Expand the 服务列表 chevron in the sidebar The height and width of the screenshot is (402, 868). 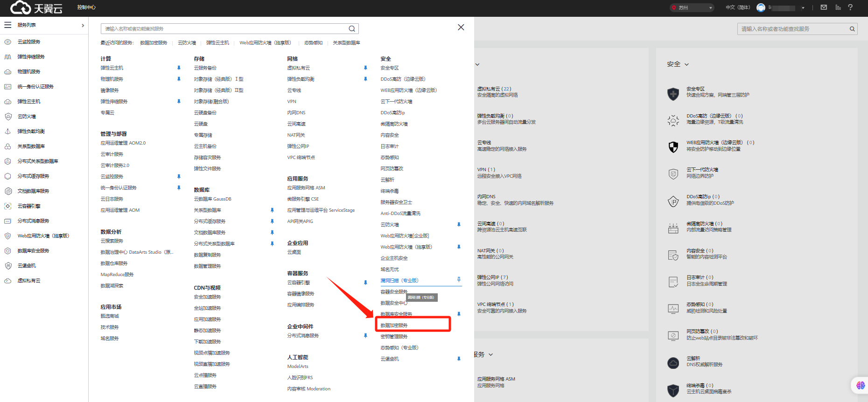[x=83, y=25]
